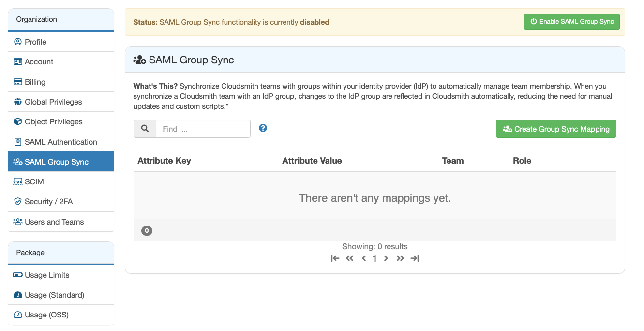This screenshot has width=644, height=331.
Task: Navigate to SCIM settings
Action: point(34,182)
